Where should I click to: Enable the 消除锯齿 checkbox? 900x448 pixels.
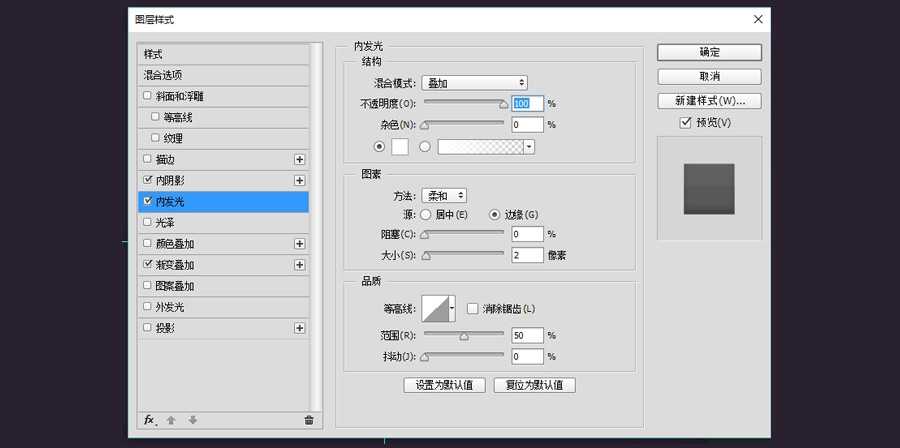(x=473, y=308)
